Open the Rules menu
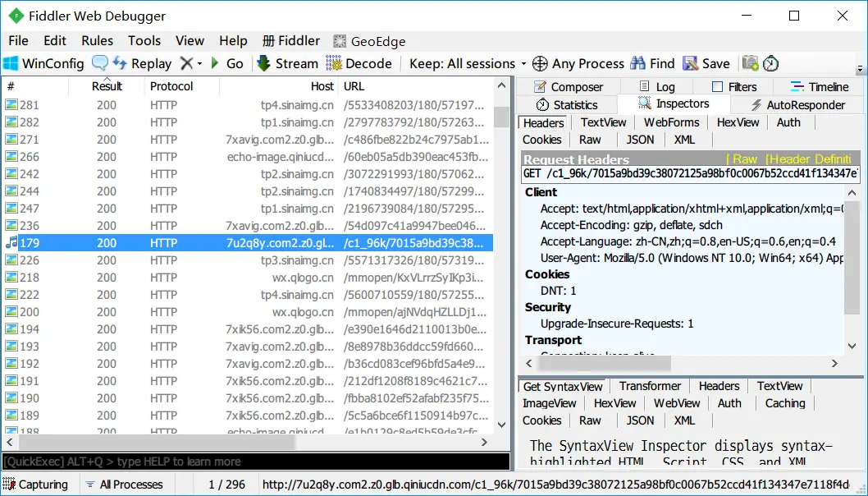 pyautogui.click(x=97, y=41)
